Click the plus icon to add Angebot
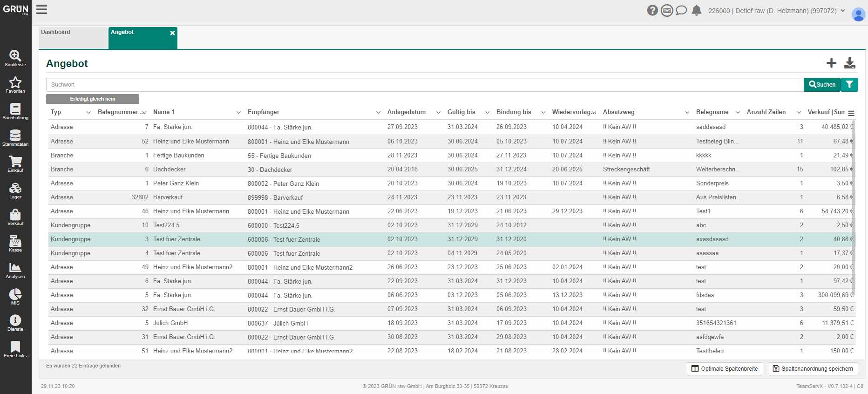The image size is (868, 394). [831, 63]
